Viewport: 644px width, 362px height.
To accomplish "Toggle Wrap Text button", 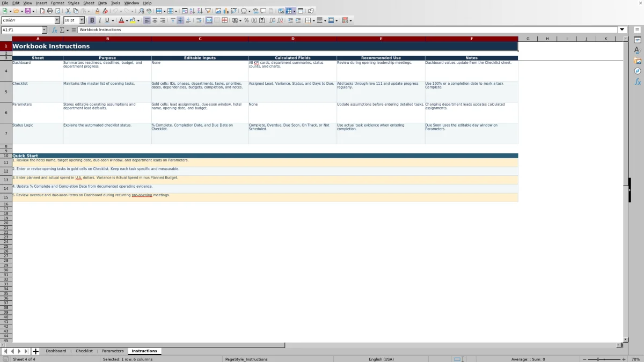I will point(199,20).
